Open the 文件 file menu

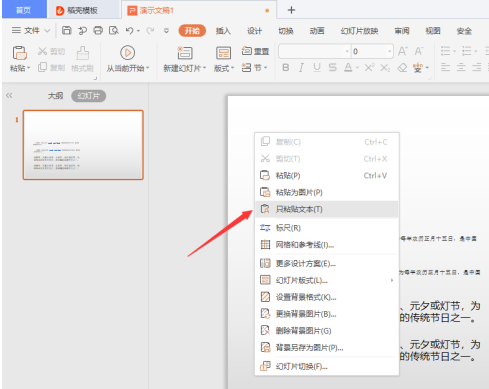[31, 31]
